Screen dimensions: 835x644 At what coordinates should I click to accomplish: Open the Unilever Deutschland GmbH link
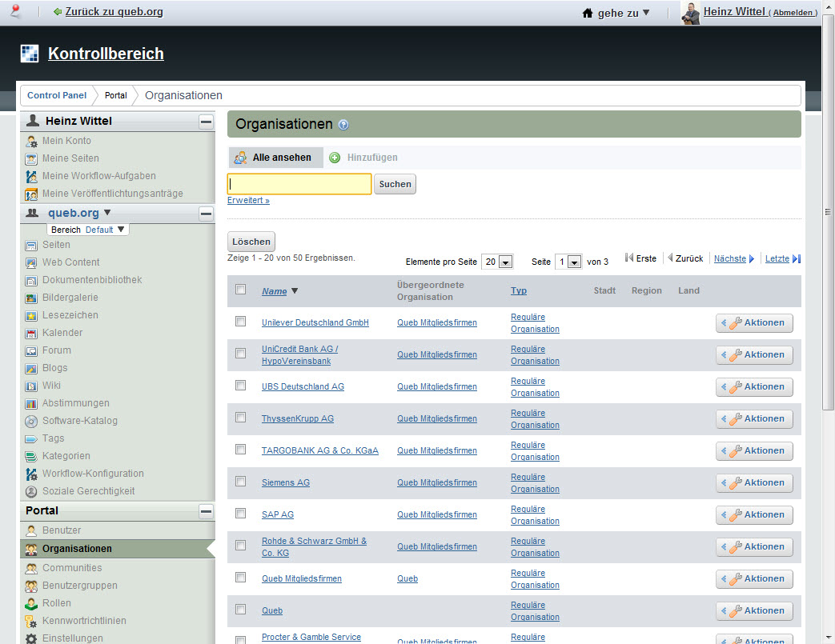pyautogui.click(x=315, y=322)
